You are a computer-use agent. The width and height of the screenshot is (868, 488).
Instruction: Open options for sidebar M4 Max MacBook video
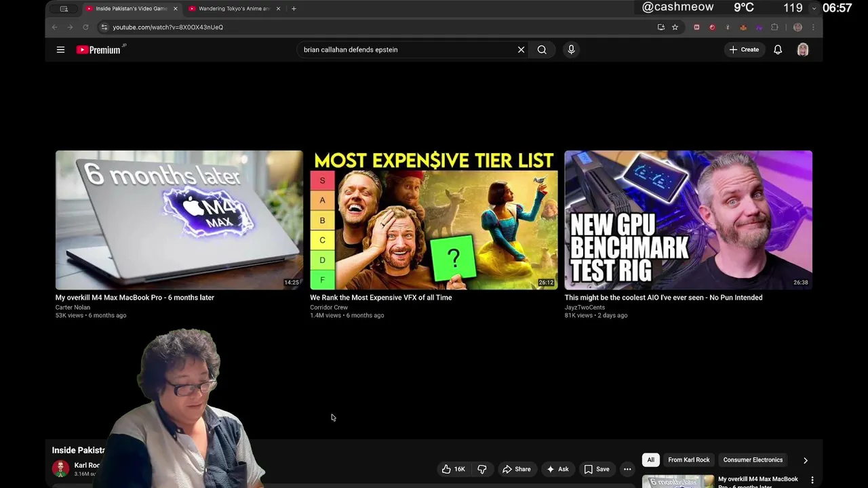[x=812, y=481]
